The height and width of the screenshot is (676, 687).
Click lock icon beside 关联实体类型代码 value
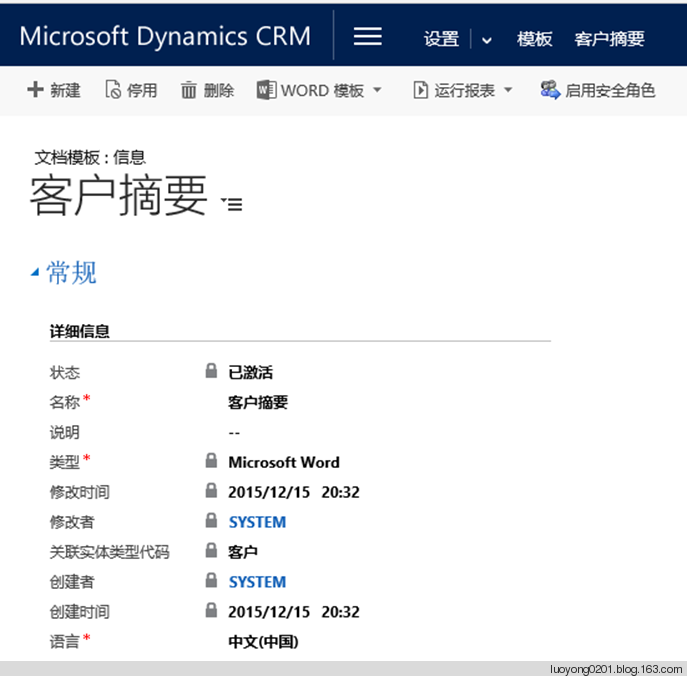pyautogui.click(x=211, y=550)
